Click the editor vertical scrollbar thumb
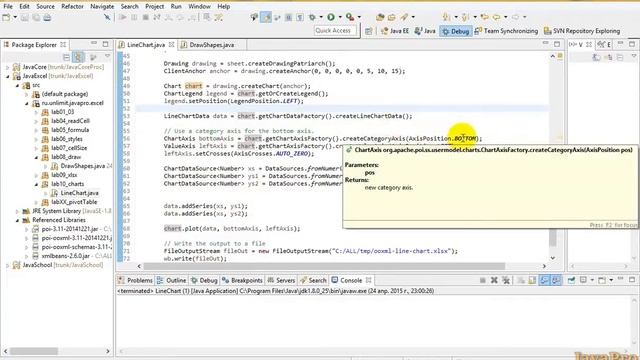Viewport: 640px width, 360px height. [x=553, y=237]
